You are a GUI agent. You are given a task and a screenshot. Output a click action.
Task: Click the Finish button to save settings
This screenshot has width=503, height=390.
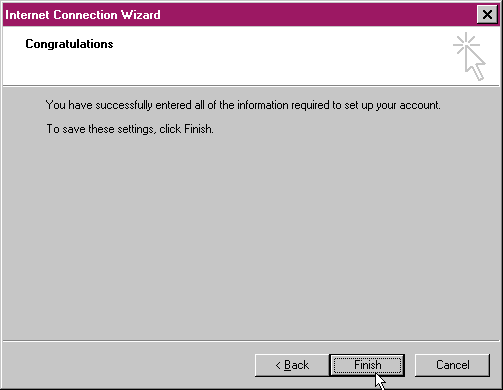(367, 365)
